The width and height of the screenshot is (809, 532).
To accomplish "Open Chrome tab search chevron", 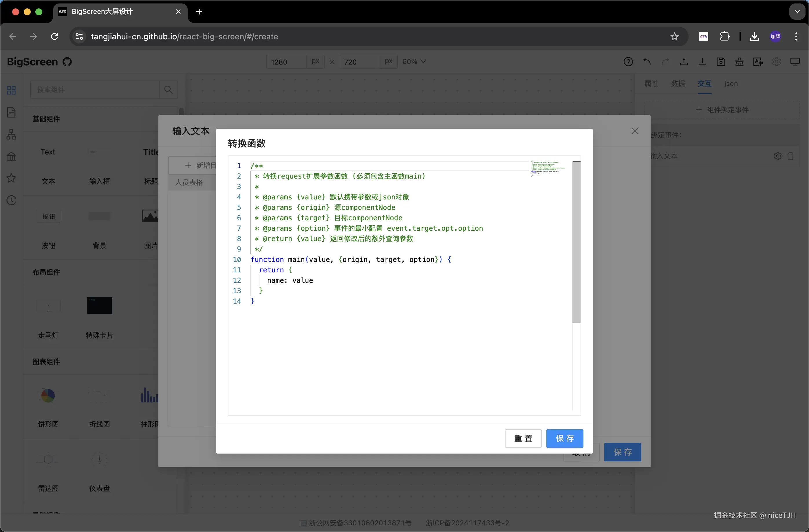I will [797, 12].
